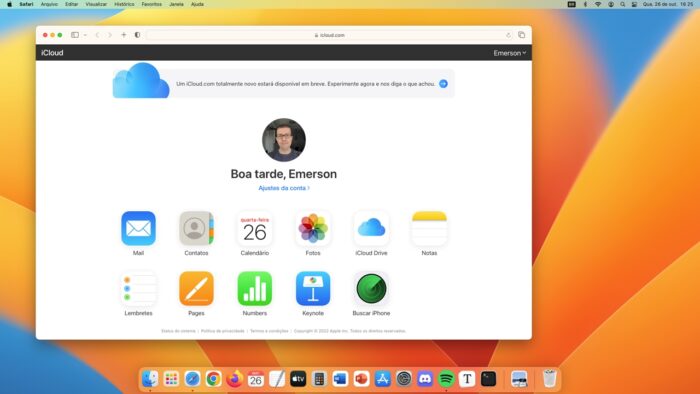Viewport: 700px width, 394px height.
Task: Open the Notas app
Action: pos(429,228)
